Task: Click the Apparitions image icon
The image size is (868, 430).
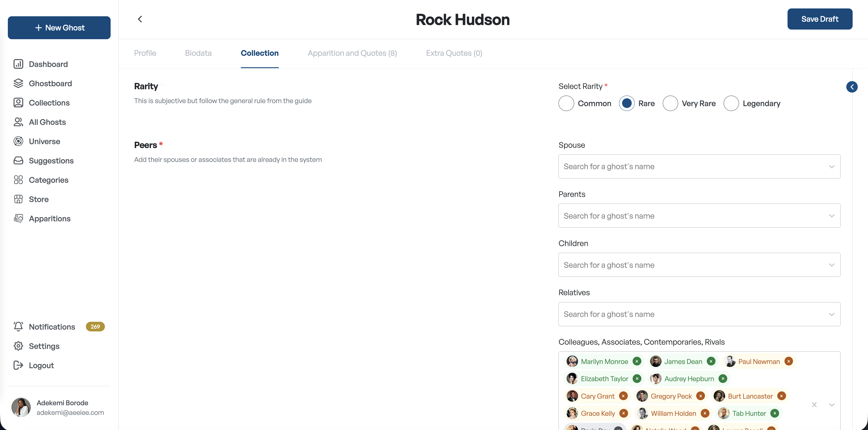Action: click(18, 219)
